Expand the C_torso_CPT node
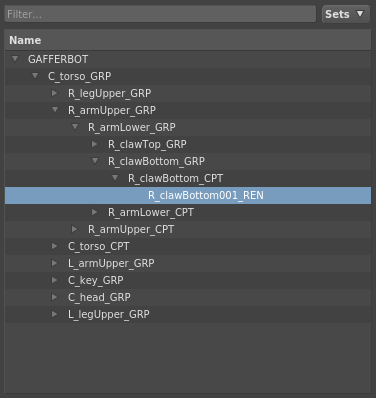The height and width of the screenshot is (398, 376). pos(55,246)
